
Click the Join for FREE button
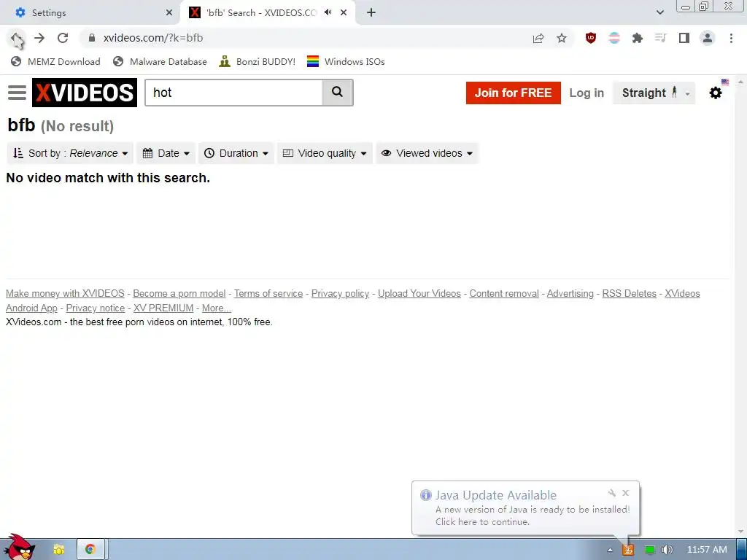coord(513,93)
